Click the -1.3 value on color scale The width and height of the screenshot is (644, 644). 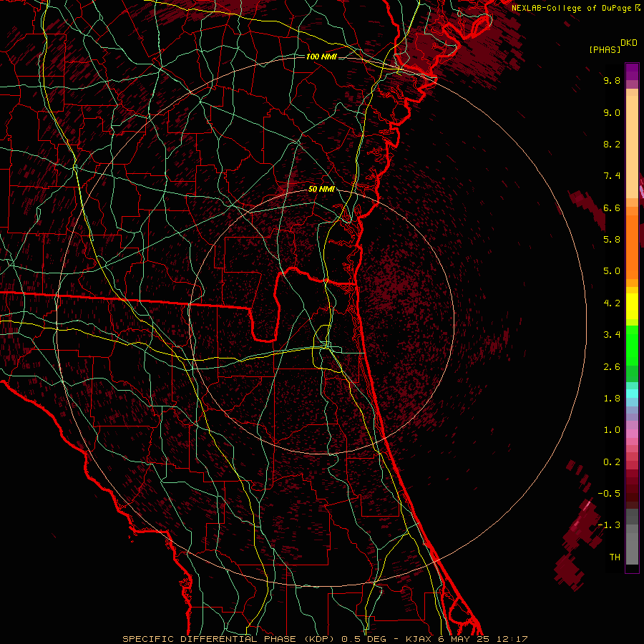(609, 525)
